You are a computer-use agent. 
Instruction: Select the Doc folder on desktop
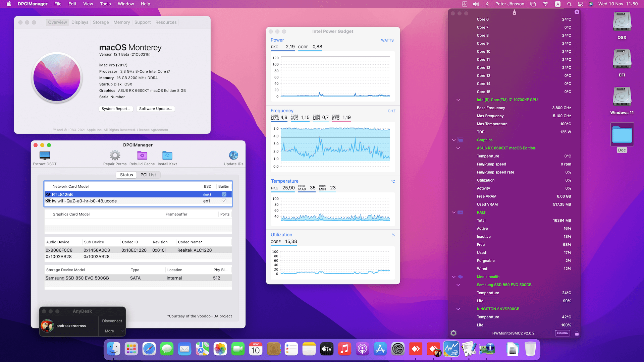tap(622, 134)
